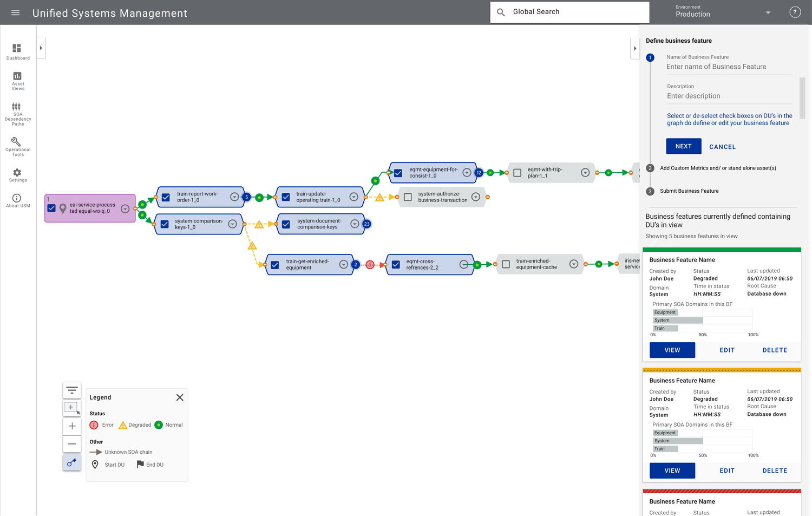
Task: Expand train-enriched-equipment-cache node dropdown
Action: [574, 264]
